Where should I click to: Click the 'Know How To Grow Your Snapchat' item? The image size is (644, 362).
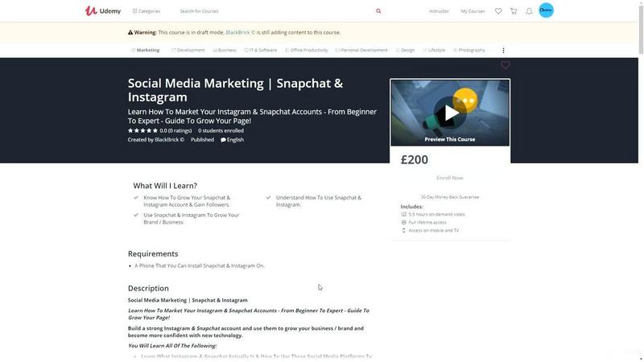(187, 201)
